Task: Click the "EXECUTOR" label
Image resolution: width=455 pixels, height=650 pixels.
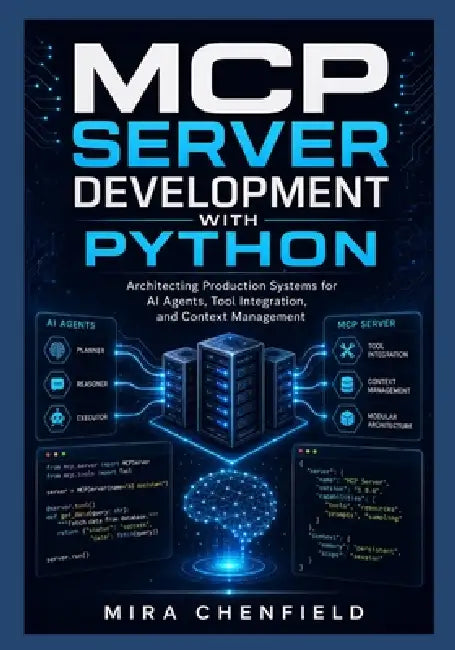Action: point(92,417)
